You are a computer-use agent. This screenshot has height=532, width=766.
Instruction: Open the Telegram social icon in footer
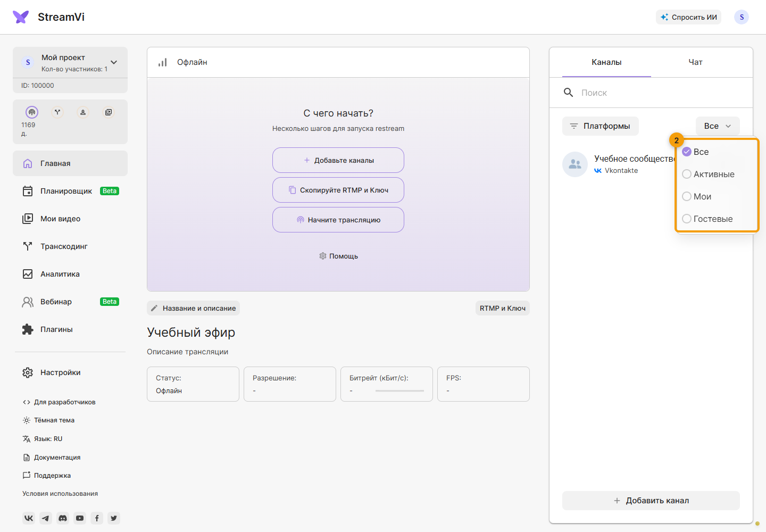click(46, 518)
